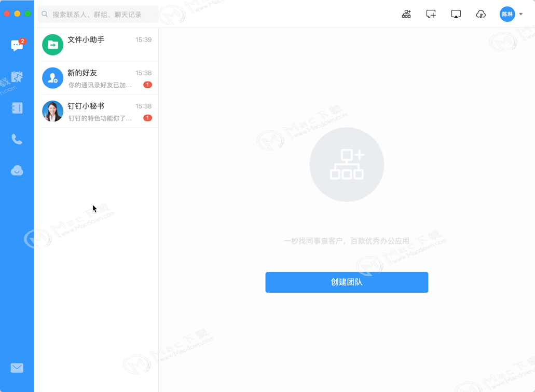Open the 文件小助手 conversation

tap(97, 45)
